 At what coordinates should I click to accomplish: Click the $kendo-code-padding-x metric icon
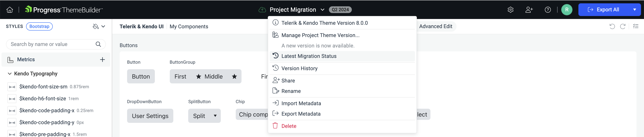coord(12,111)
